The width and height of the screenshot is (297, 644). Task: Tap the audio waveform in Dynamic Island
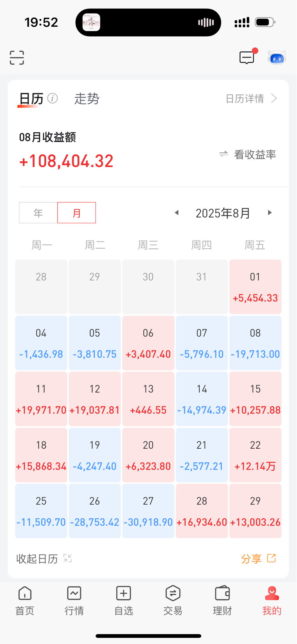(x=206, y=22)
